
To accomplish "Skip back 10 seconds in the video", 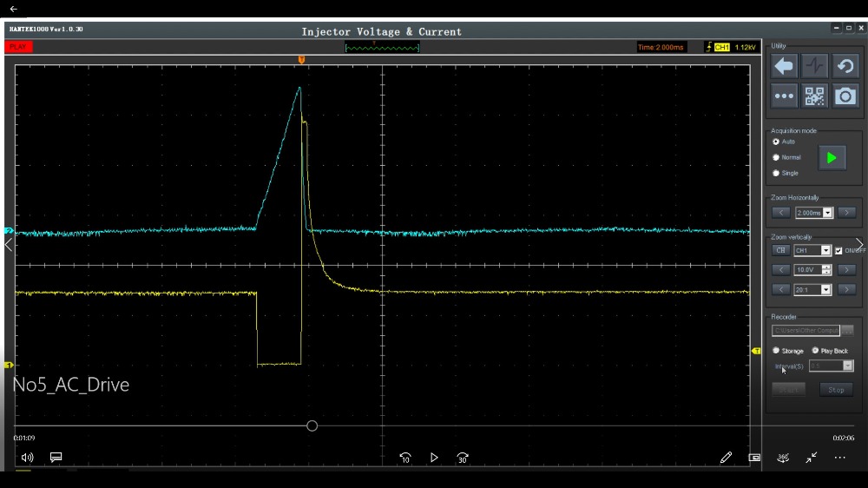I will [x=405, y=458].
